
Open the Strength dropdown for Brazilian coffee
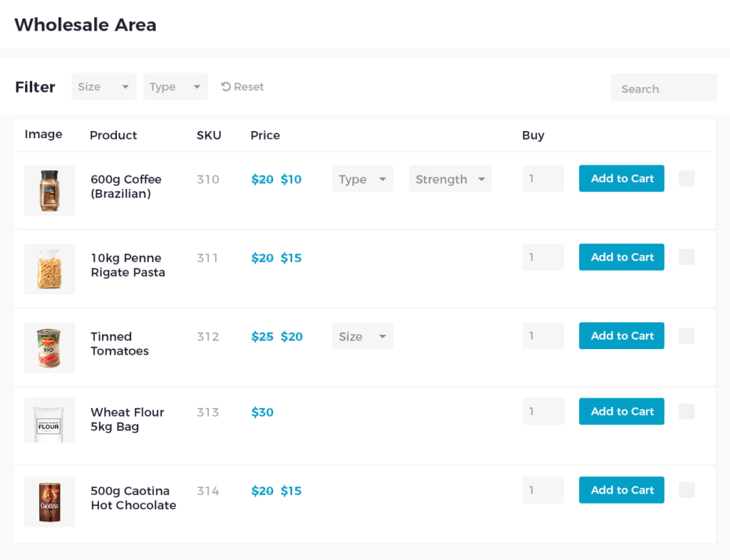click(x=450, y=179)
